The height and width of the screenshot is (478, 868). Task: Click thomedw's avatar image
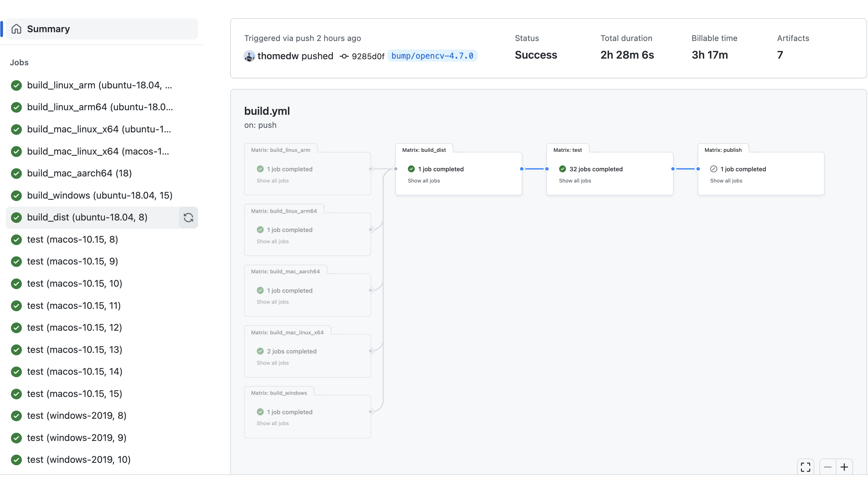click(249, 56)
